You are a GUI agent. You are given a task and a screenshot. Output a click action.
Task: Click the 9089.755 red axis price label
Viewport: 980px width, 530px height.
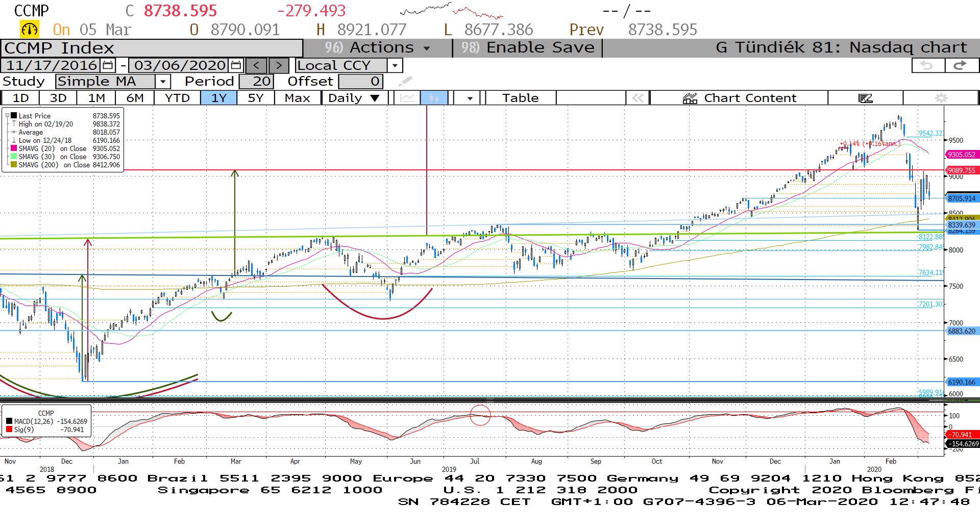coord(962,170)
